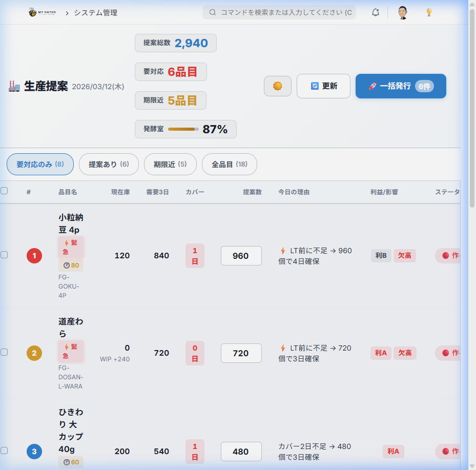This screenshot has height=470, width=476.
Task: Click the rank 3 blue badge
Action: pyautogui.click(x=34, y=452)
